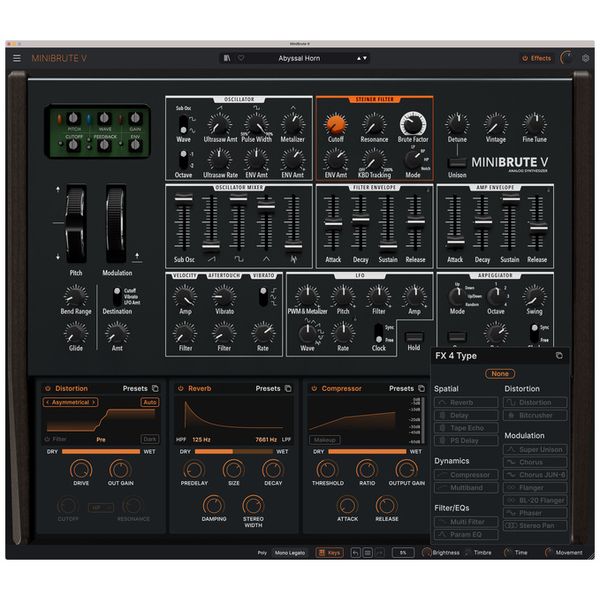This screenshot has height=600, width=600.
Task: Choose Bitcrusher in the Distortion list
Action: [x=534, y=415]
